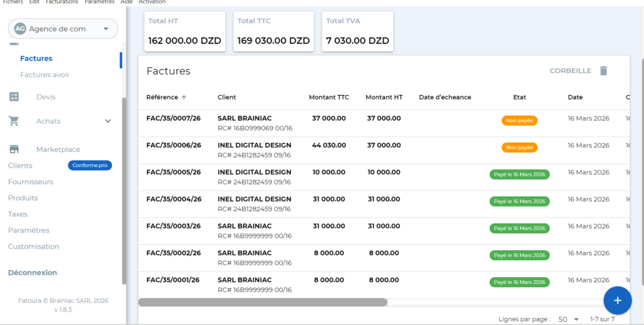Click SARL BRAINIAC on FAC/35/0007/26 row
The width and height of the screenshot is (644, 325).
click(x=245, y=118)
